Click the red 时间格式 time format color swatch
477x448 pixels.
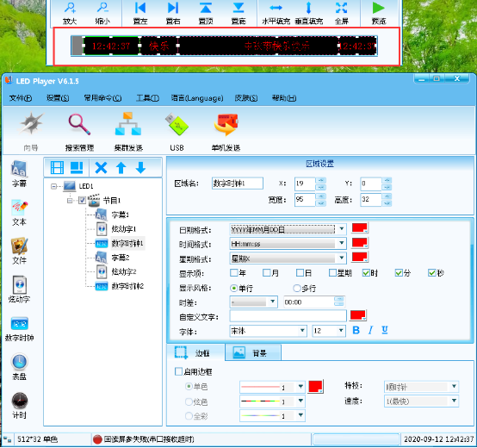360,243
